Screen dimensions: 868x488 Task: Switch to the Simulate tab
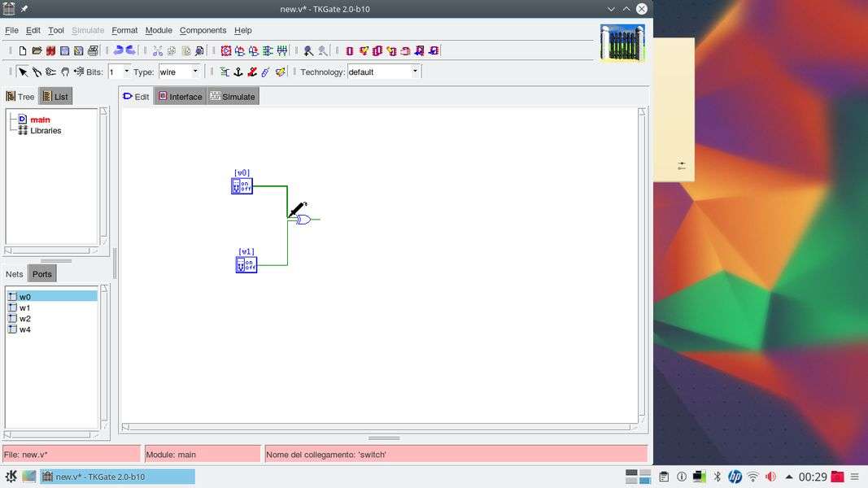pos(232,97)
